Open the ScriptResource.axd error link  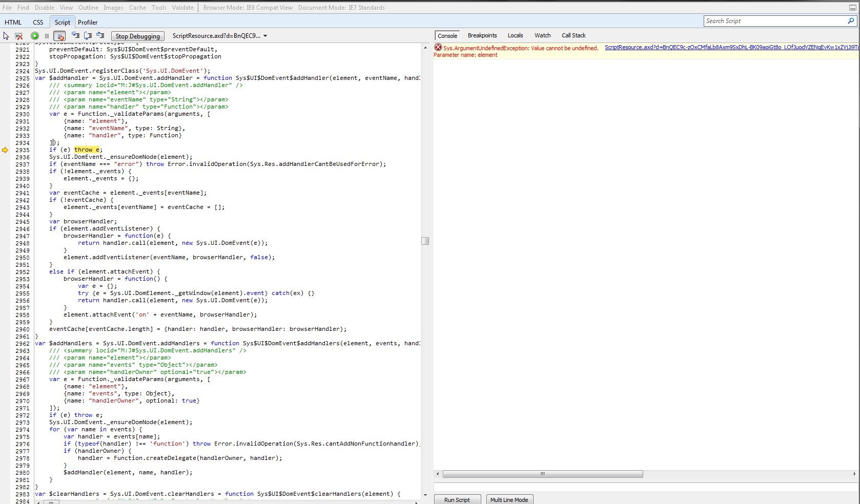731,47
